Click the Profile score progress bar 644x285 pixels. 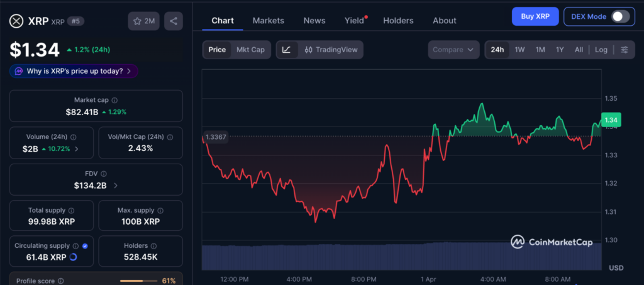coord(138,281)
